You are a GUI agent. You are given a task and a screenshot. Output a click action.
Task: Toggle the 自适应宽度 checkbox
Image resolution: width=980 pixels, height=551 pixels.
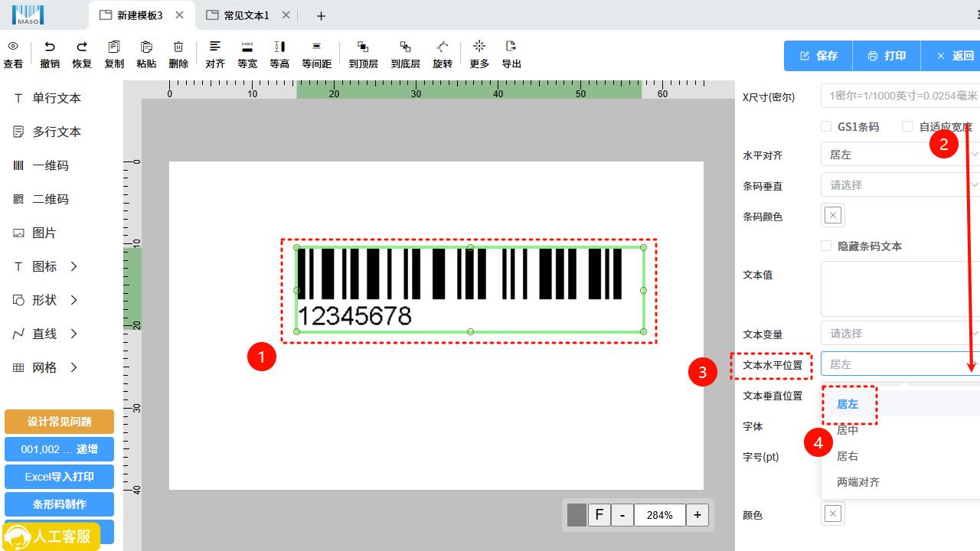907,126
